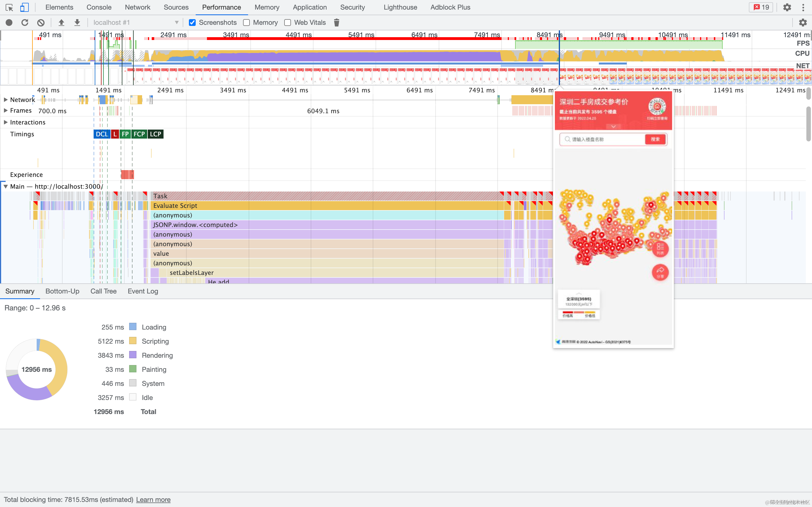Click the Record button
812x507 pixels.
pos(9,23)
